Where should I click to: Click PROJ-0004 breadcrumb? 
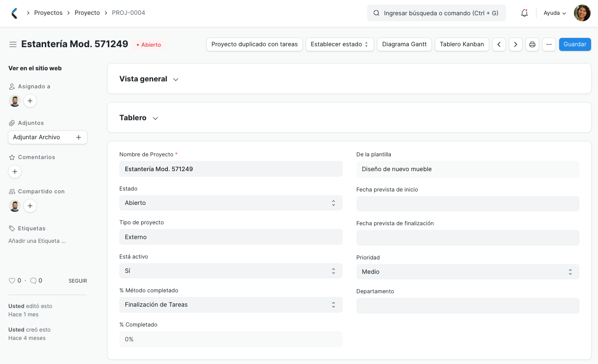click(x=129, y=13)
